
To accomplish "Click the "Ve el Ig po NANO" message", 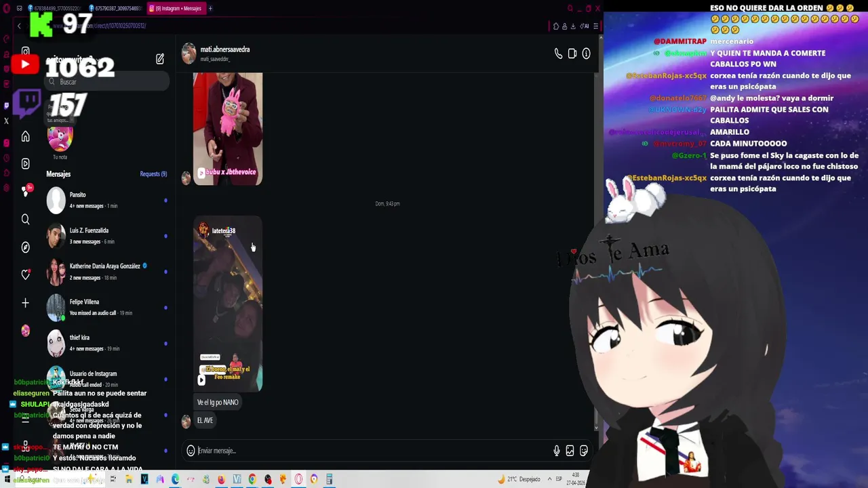I will tap(218, 403).
